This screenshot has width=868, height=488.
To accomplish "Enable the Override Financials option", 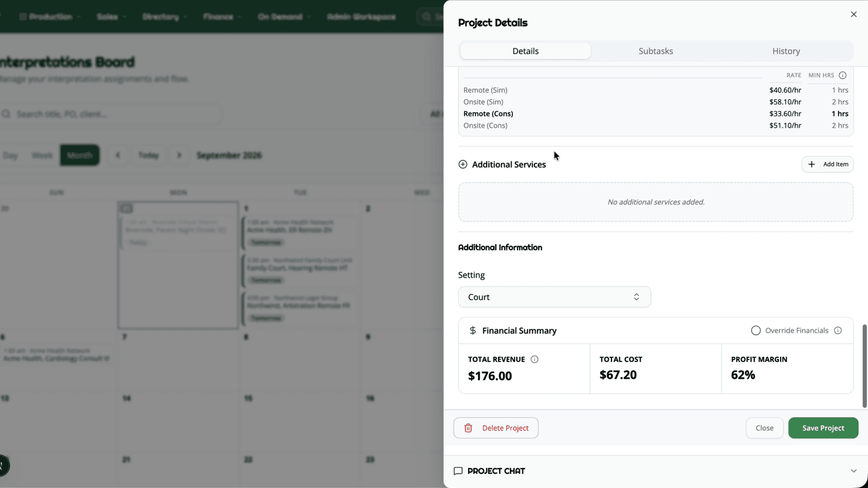I will click(x=756, y=330).
